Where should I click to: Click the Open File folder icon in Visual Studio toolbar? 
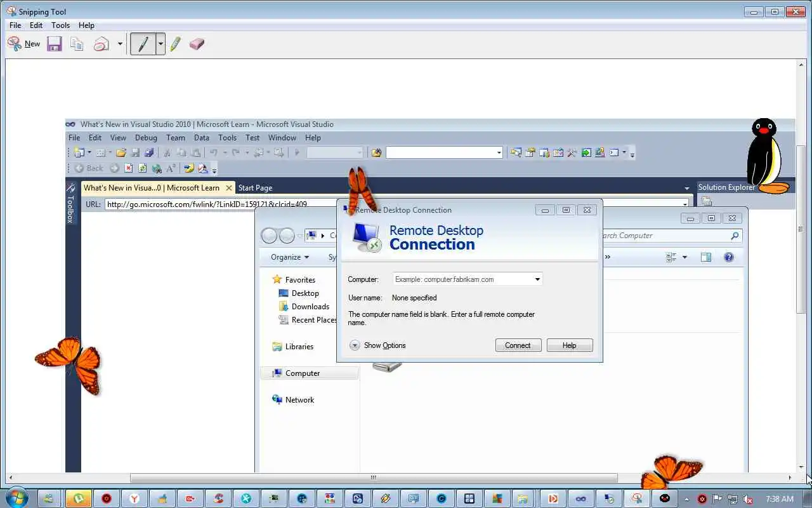tap(121, 152)
